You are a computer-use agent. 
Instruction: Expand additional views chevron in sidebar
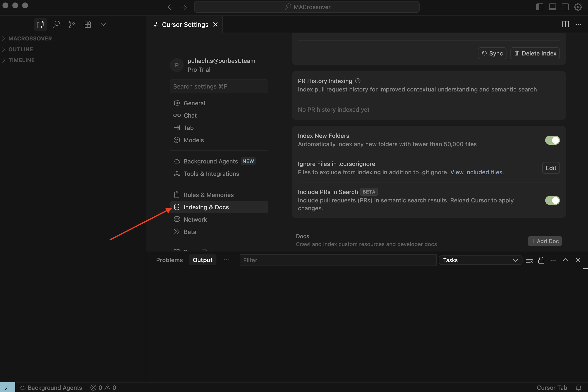click(x=103, y=24)
